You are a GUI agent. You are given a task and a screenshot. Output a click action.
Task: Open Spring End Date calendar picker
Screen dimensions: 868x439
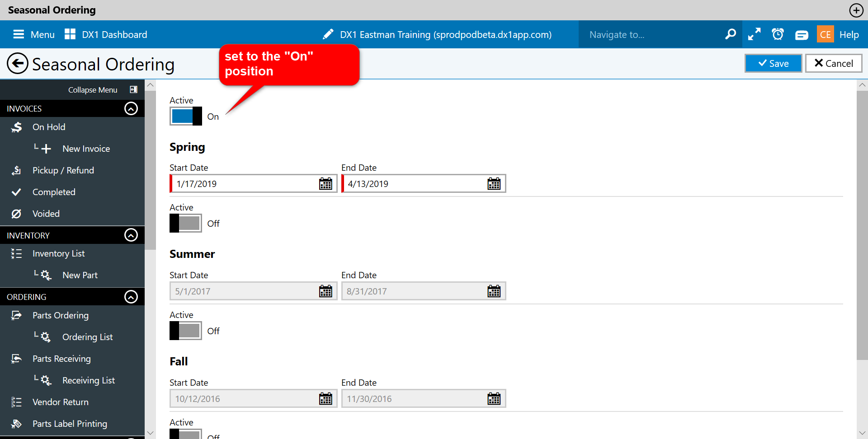[494, 184]
